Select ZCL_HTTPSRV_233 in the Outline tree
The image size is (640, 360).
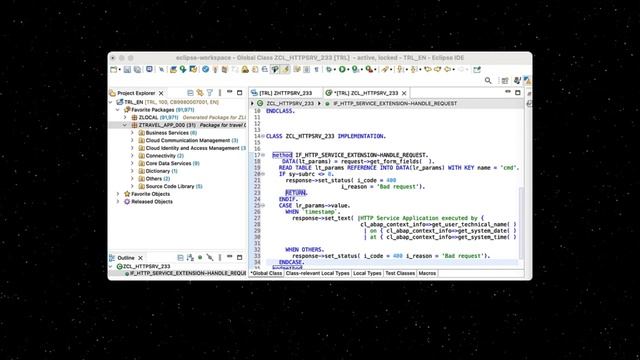pos(147,266)
